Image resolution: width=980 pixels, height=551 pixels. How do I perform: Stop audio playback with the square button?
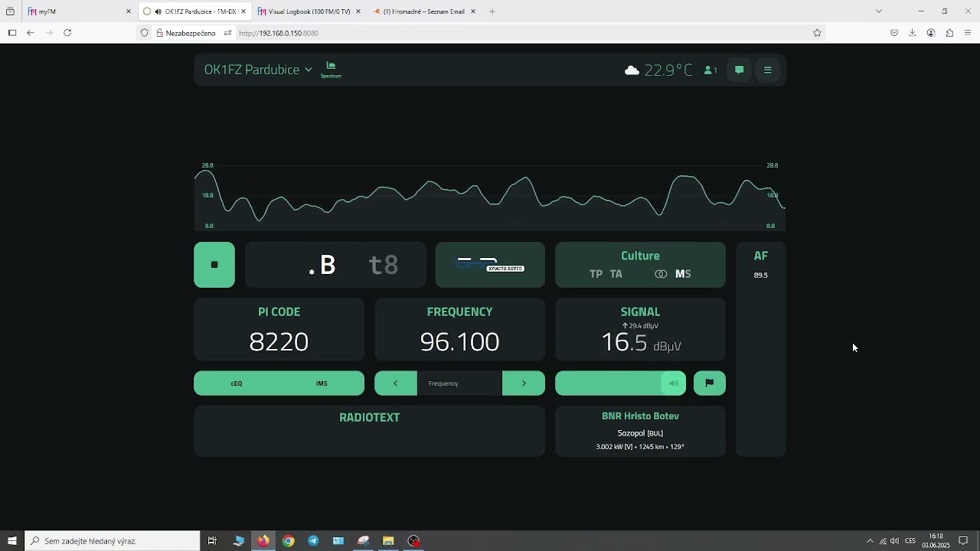point(214,265)
